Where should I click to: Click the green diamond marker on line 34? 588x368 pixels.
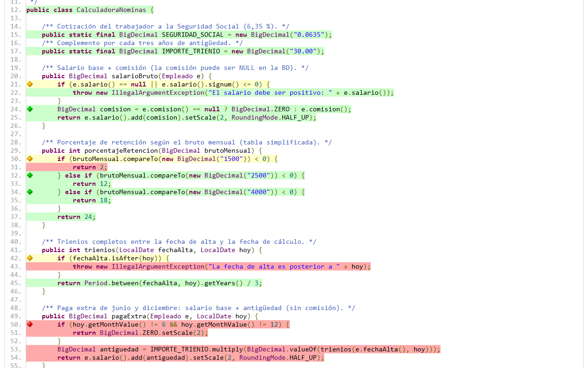click(x=30, y=192)
